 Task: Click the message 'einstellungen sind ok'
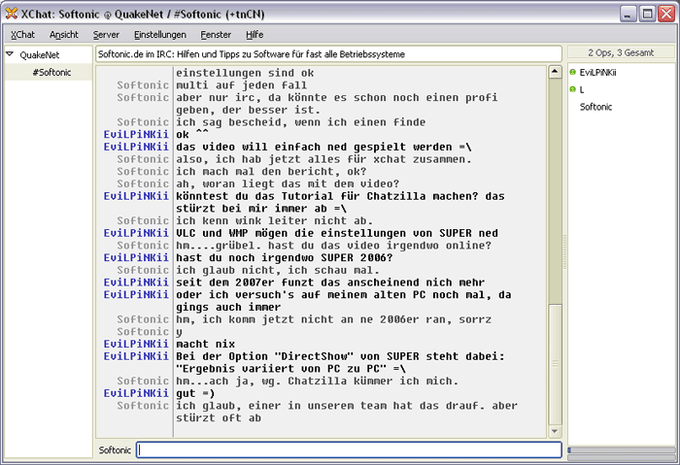245,73
